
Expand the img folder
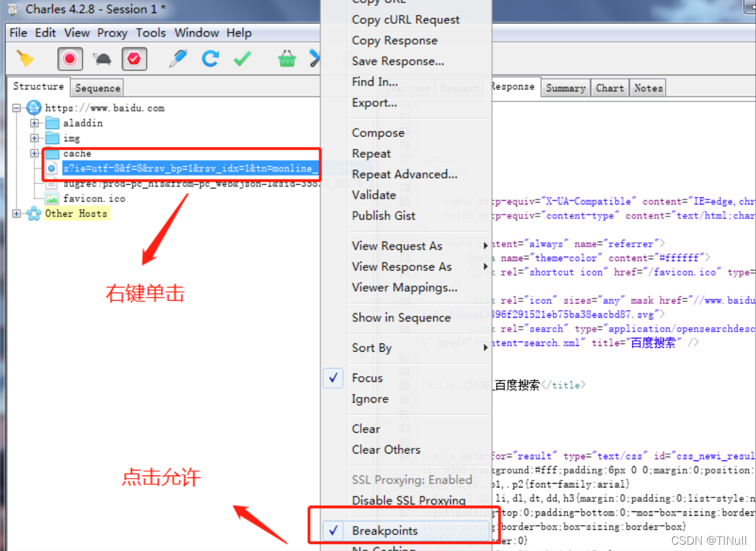click(x=35, y=138)
